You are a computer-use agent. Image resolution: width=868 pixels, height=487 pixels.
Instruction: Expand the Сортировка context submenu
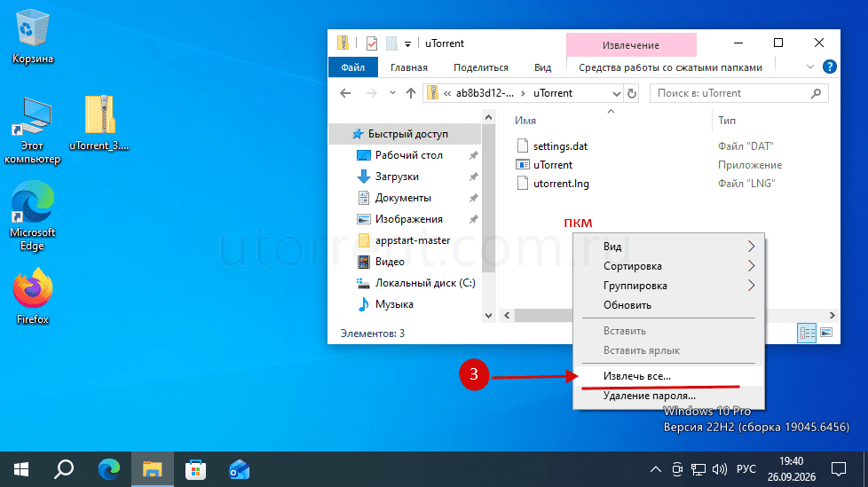(x=668, y=266)
